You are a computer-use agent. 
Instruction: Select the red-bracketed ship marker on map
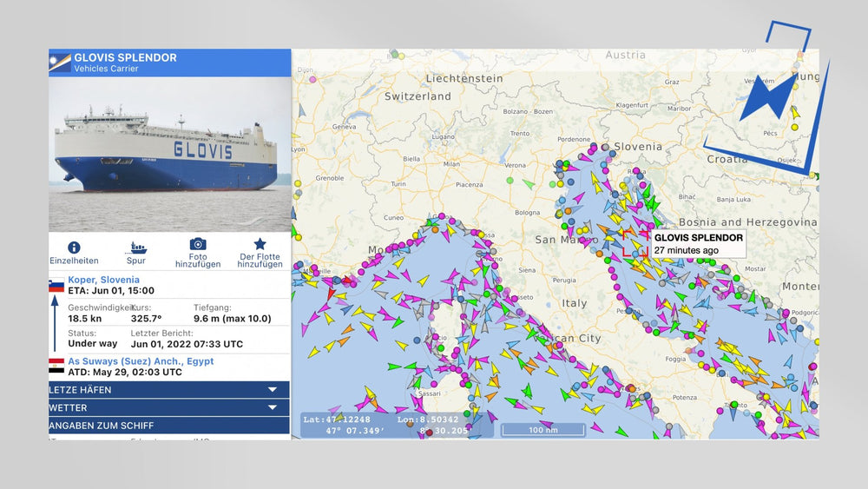635,244
